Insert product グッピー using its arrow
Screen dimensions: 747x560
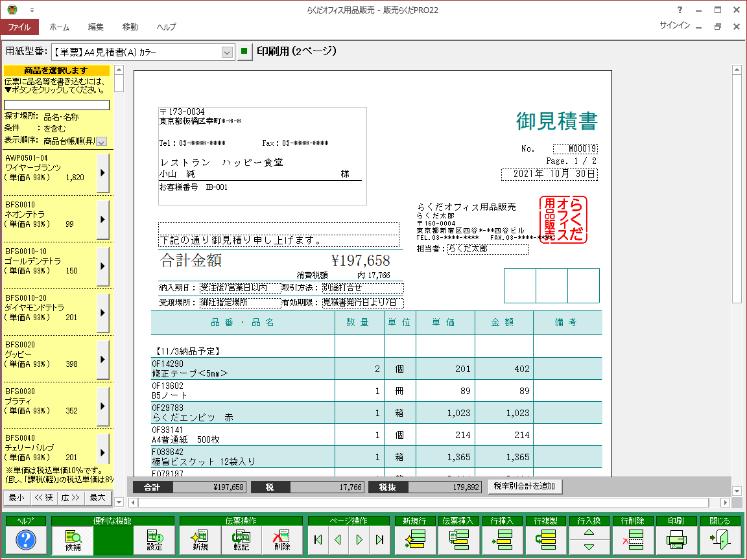[102, 360]
